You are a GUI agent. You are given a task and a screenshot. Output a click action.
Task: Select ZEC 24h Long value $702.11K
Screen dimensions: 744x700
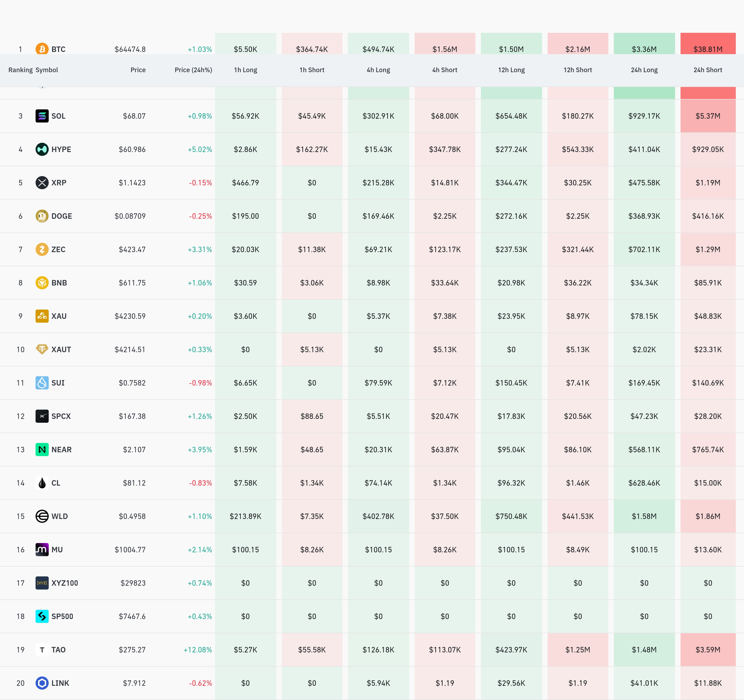tap(644, 249)
